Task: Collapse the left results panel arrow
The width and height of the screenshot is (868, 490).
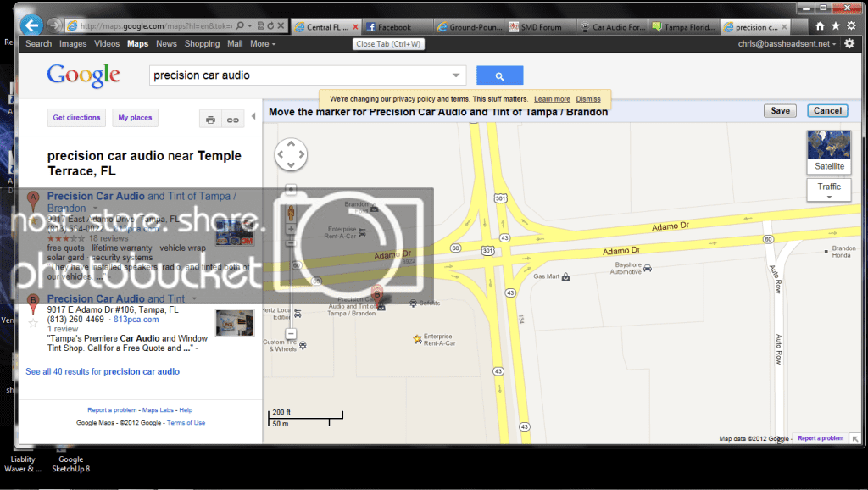Action: (253, 116)
